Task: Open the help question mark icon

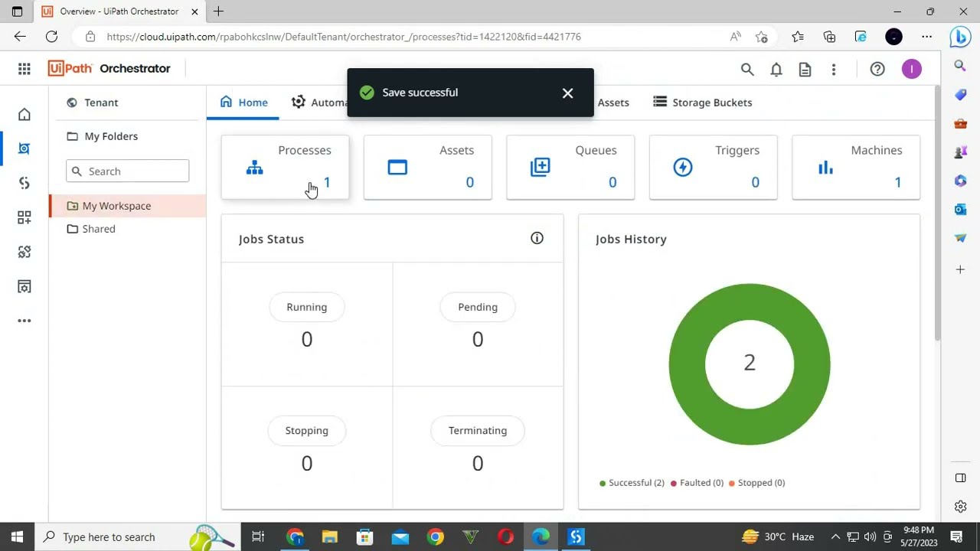Action: point(877,70)
